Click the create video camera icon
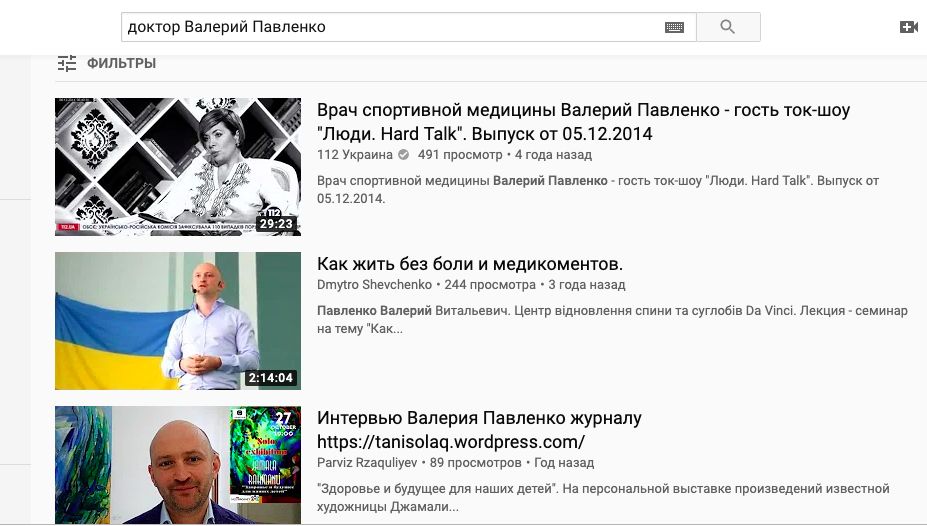The width and height of the screenshot is (927, 526). point(909,27)
